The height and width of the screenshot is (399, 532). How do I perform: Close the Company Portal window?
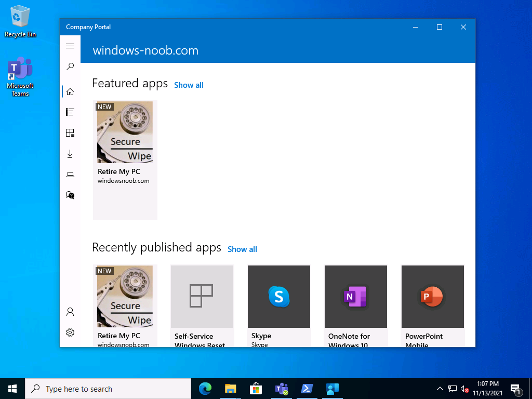463,27
